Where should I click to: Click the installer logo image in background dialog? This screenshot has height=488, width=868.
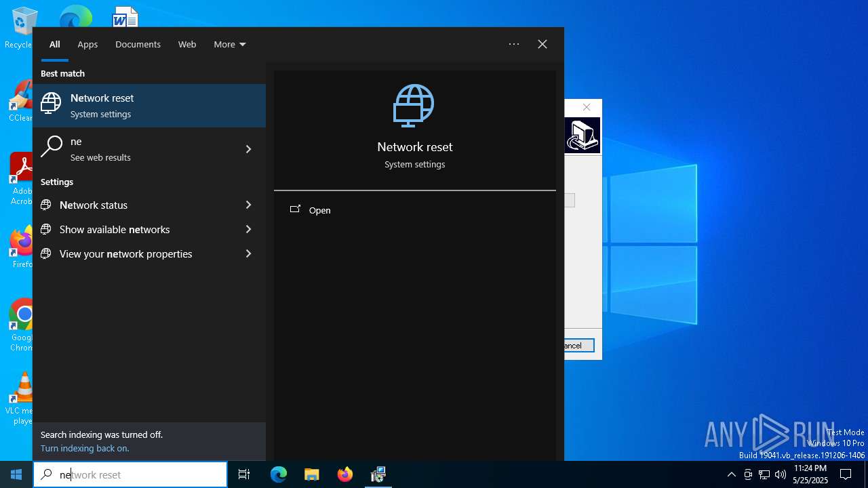(x=583, y=135)
